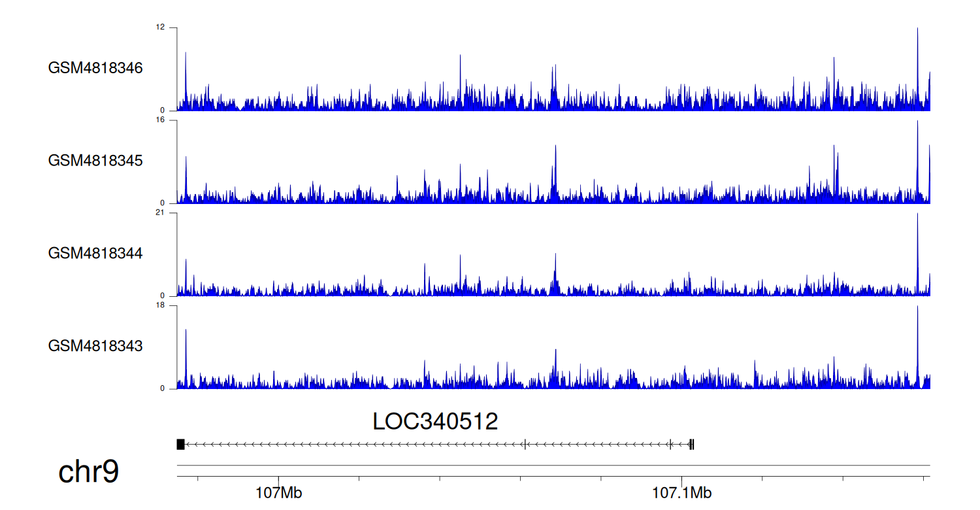Click the GSM4818346 track label

95,68
